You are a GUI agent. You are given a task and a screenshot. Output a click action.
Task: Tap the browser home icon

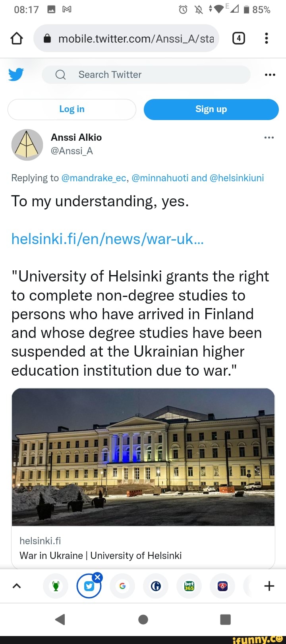17,39
